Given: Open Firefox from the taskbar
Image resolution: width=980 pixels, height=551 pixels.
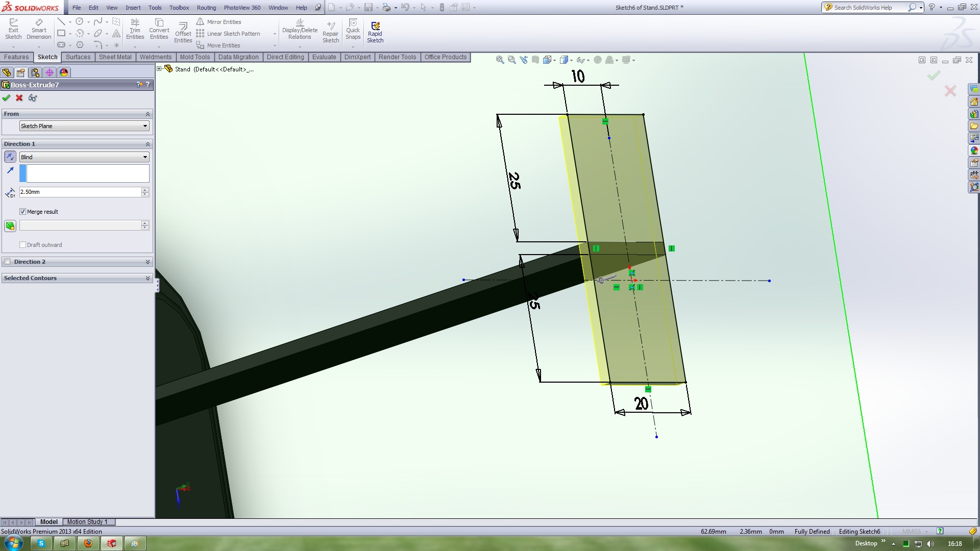Looking at the screenshot, I should 88,543.
